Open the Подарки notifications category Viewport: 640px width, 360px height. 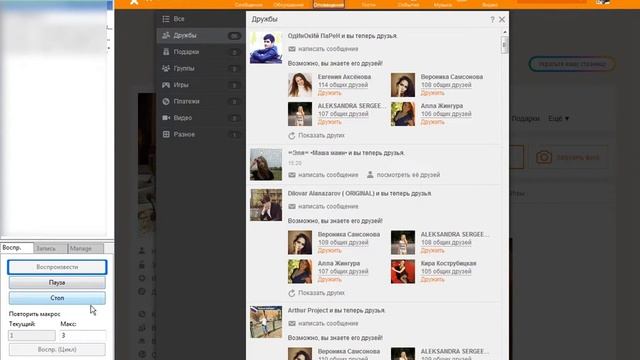(200, 52)
